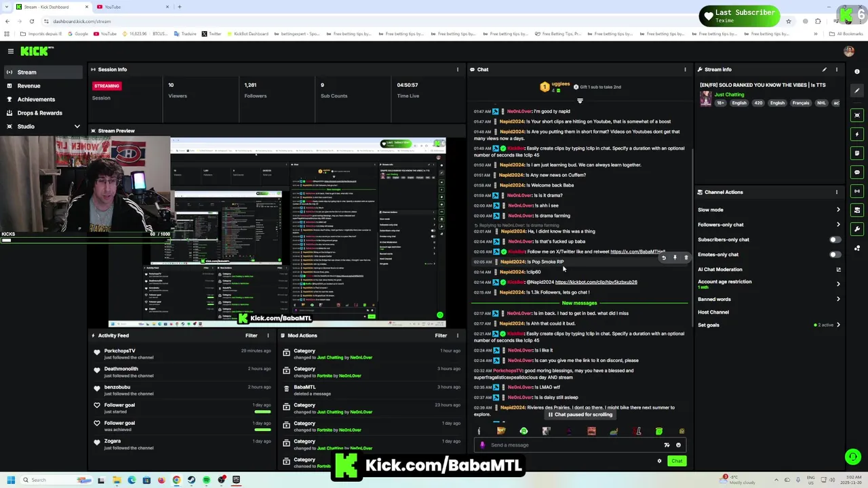Viewport: 868px width, 488px height.
Task: Open Mod Actions Filter dropdown
Action: point(441,335)
